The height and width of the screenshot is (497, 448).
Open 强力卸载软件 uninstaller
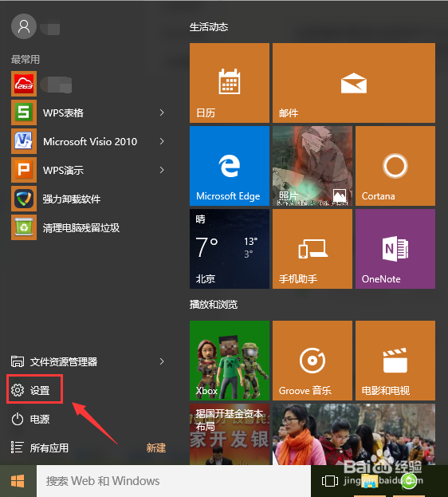(x=72, y=199)
